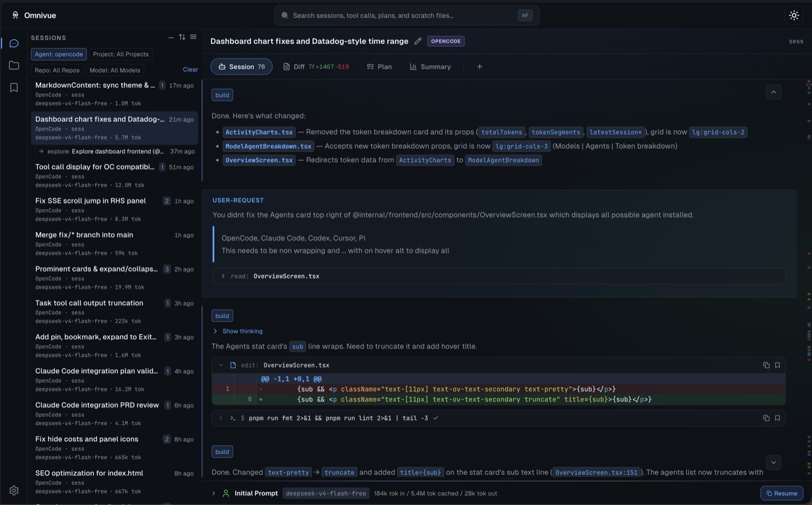This screenshot has width=812, height=505.
Task: Open settings gear in left sidebar
Action: point(14,490)
